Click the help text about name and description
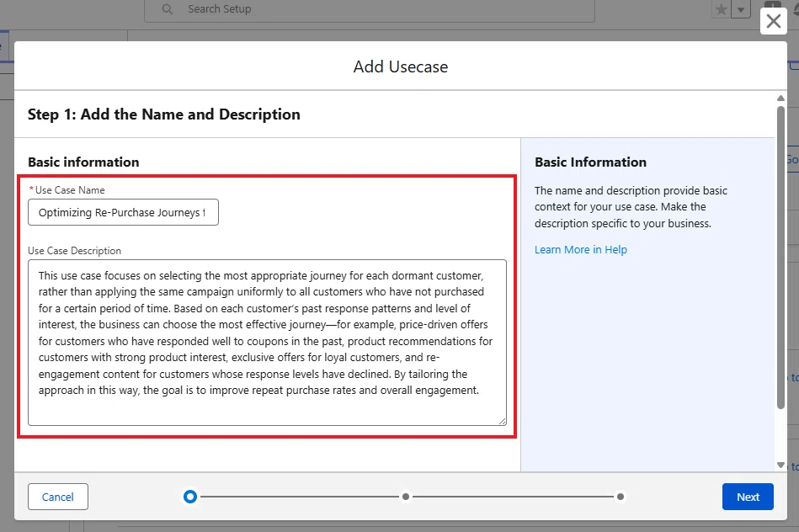 (631, 207)
